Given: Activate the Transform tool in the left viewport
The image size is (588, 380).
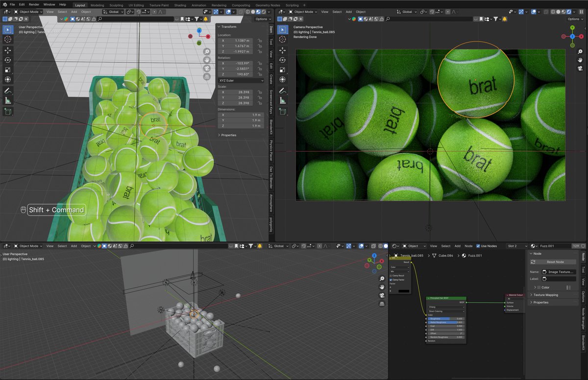Looking at the screenshot, I should (8, 79).
